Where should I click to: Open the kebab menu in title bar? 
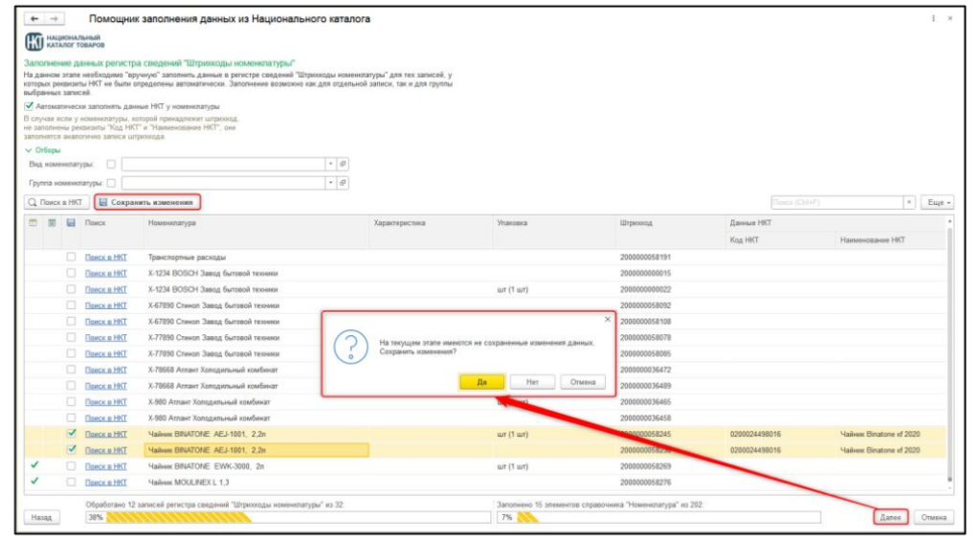click(x=933, y=19)
